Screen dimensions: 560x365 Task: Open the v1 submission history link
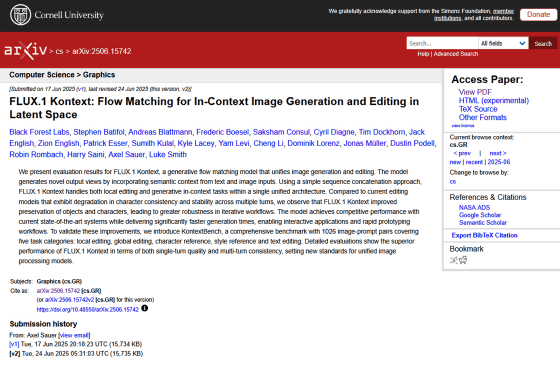point(14,344)
